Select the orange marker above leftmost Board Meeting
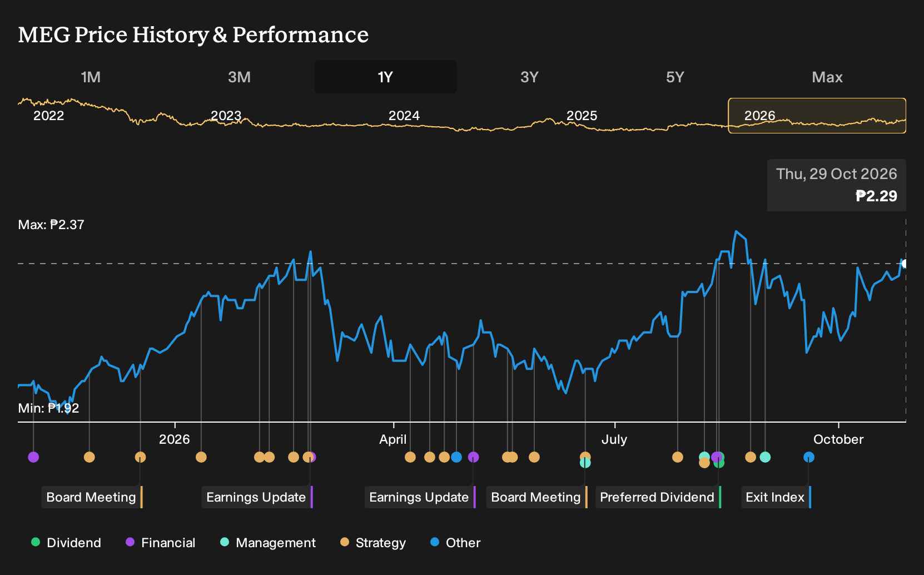 click(x=140, y=457)
